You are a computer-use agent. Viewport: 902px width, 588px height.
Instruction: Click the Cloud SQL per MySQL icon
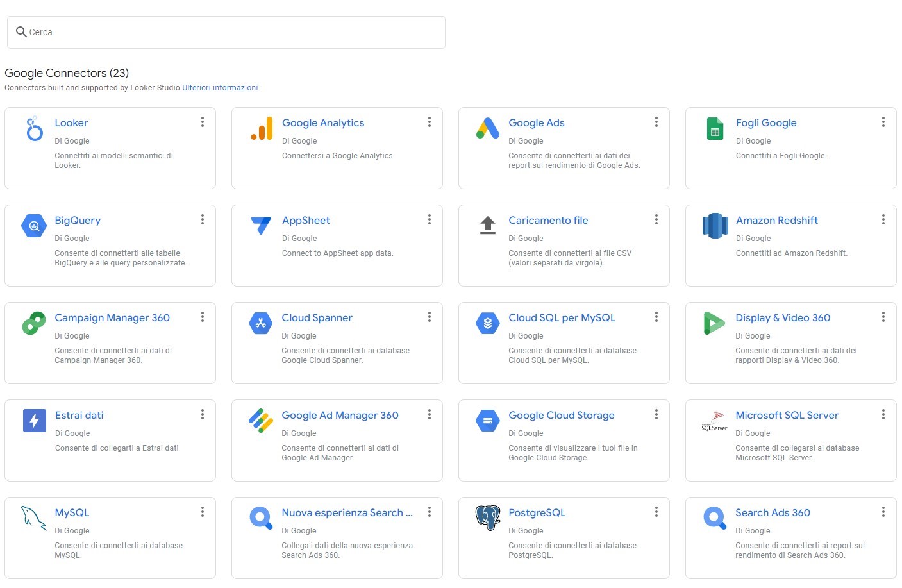[x=488, y=323]
